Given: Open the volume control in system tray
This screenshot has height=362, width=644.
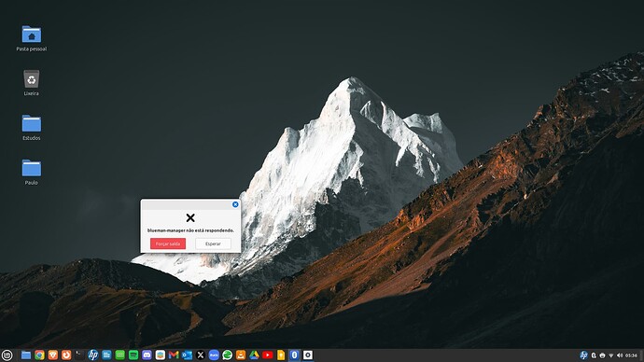Looking at the screenshot, I should (x=620, y=355).
